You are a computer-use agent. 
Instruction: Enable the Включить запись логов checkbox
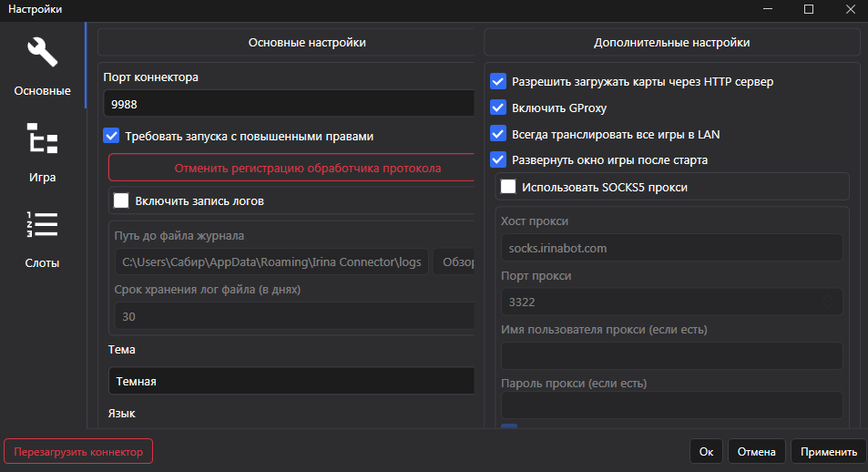(121, 200)
